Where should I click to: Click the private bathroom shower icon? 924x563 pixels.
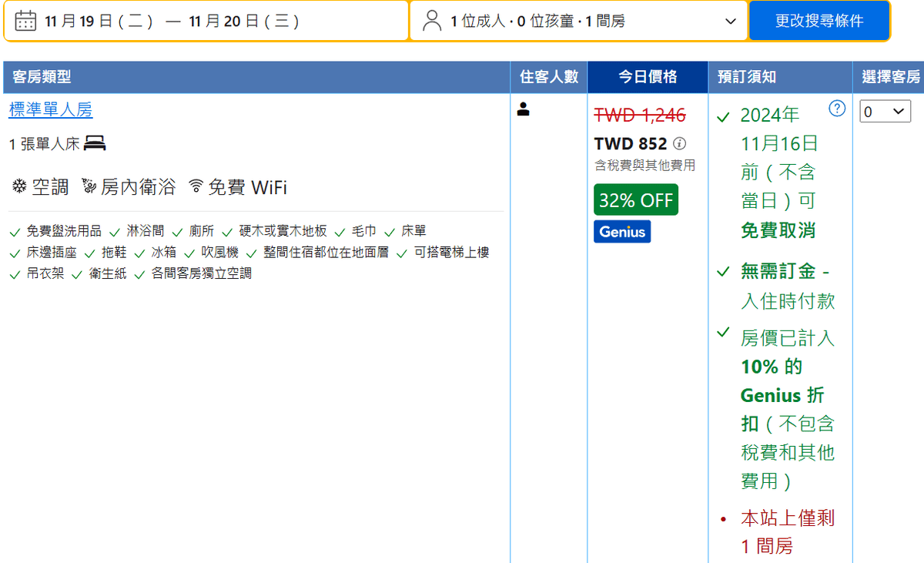click(89, 186)
